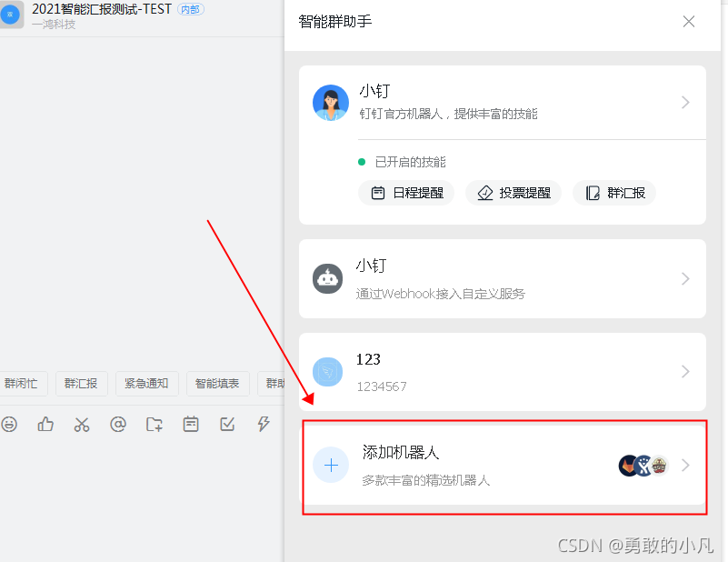Expand the official 小钉 robot card chevron

coord(685,102)
